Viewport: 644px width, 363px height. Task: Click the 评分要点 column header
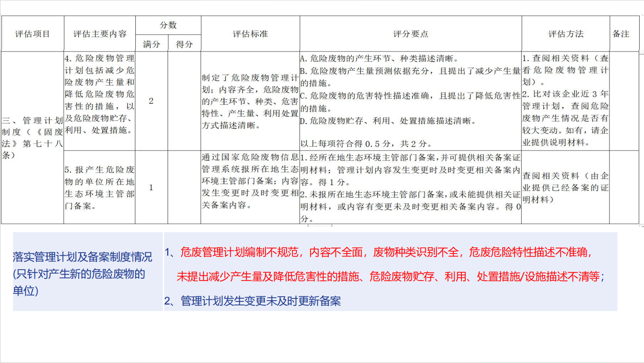[410, 34]
